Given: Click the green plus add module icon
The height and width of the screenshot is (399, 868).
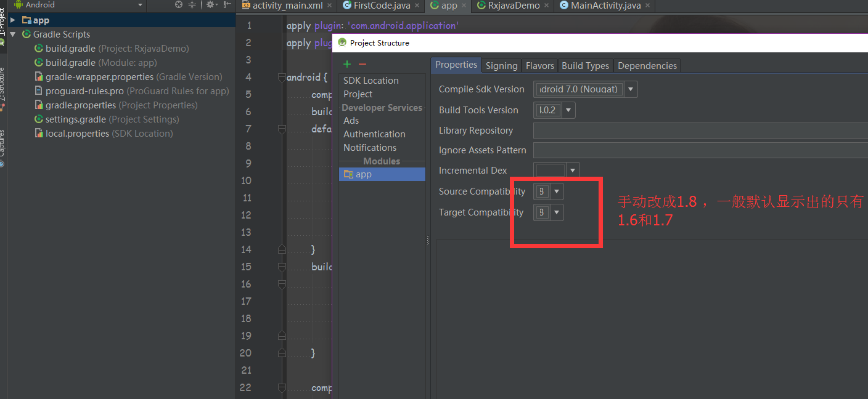Looking at the screenshot, I should pyautogui.click(x=347, y=64).
